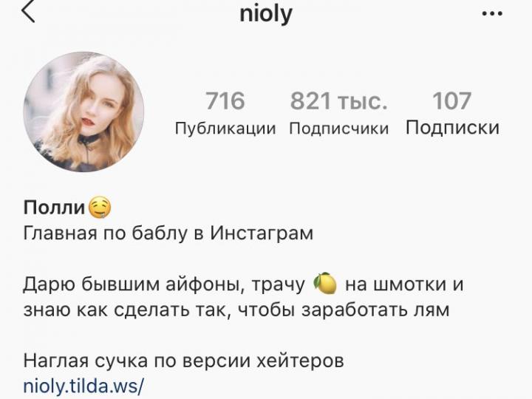This screenshot has height=399, width=532.
Task: Open the nioly.tilda.ws link
Action: 83,386
